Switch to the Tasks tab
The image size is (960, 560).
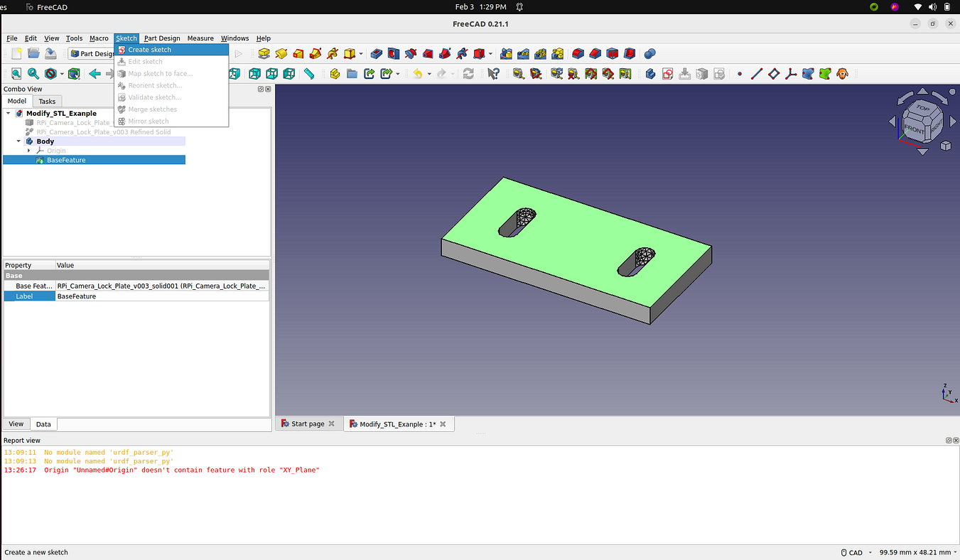pos(47,101)
